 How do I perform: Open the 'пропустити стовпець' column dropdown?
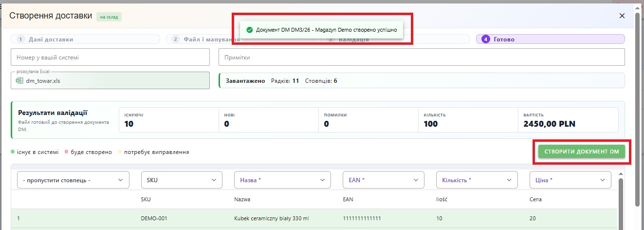[x=73, y=180]
